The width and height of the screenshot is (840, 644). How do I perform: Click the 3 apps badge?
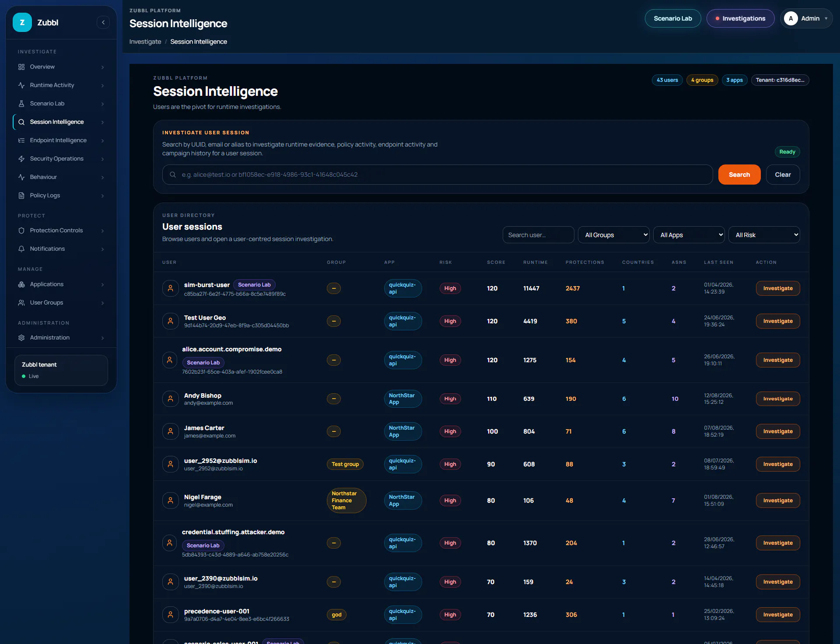pos(735,80)
